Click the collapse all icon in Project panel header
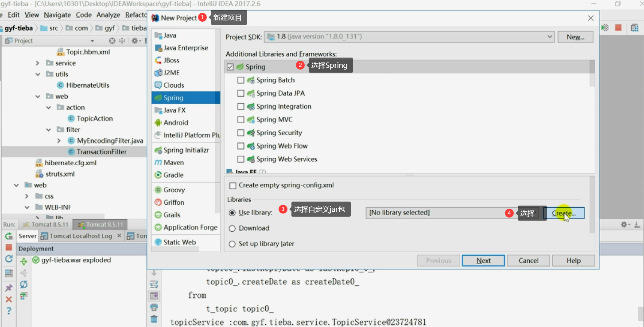Viewport: 644px width, 327px height. 122,41
